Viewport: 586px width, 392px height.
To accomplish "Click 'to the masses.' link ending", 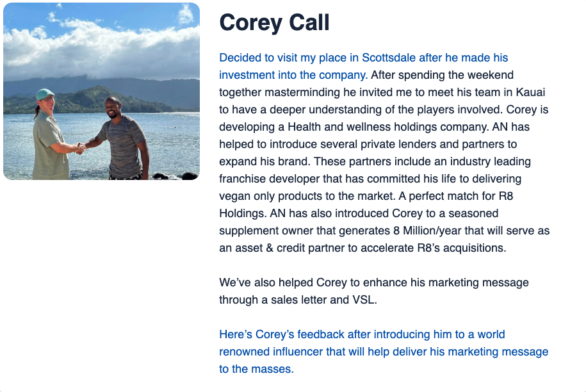I will pos(256,369).
